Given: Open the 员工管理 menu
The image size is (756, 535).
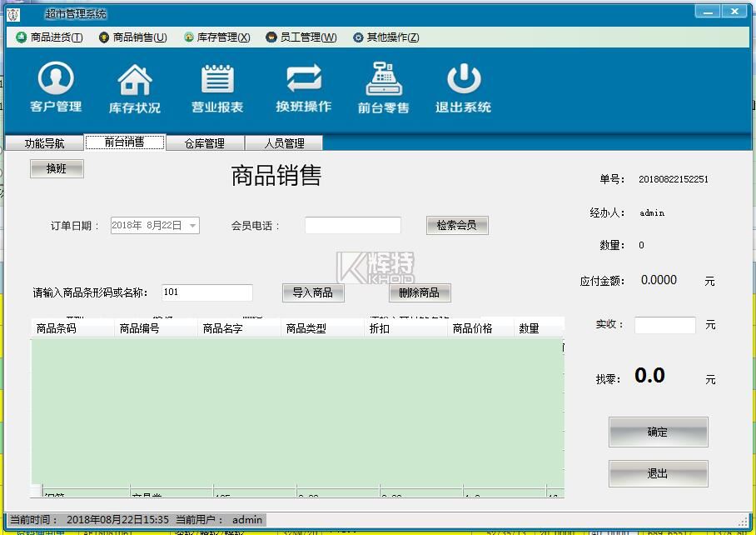Looking at the screenshot, I should [x=301, y=37].
